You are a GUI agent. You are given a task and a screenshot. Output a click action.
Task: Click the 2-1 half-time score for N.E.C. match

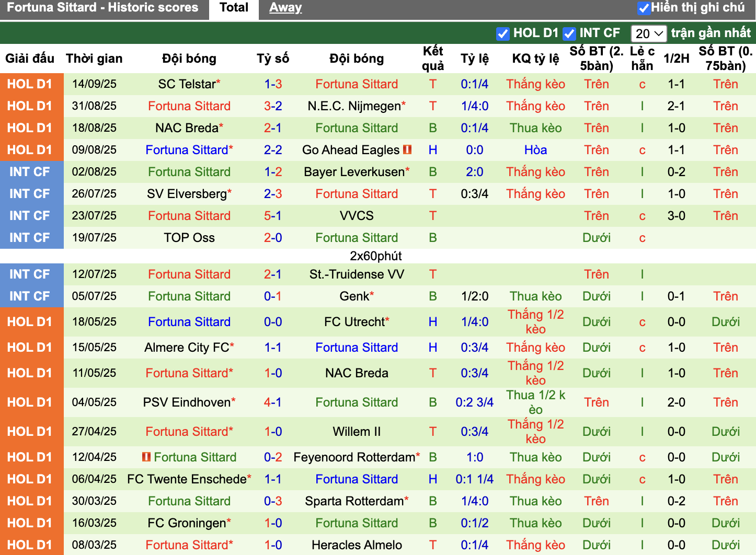point(677,106)
